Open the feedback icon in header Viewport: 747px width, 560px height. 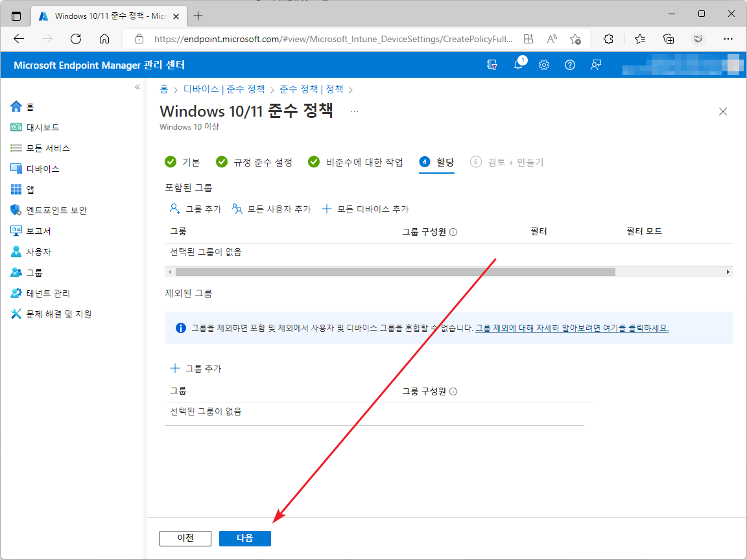pyautogui.click(x=595, y=65)
